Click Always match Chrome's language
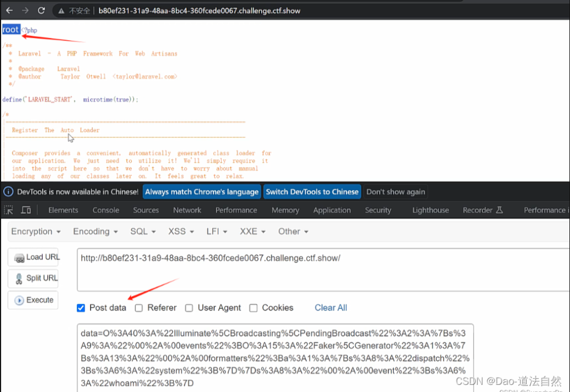 click(202, 192)
